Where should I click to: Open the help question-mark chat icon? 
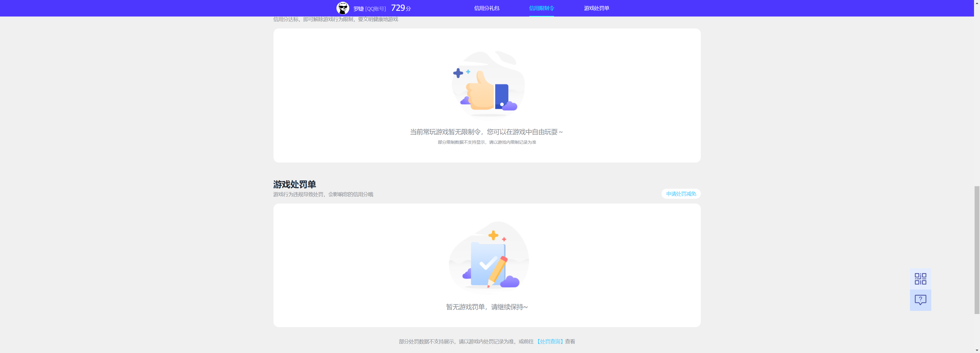point(920,300)
